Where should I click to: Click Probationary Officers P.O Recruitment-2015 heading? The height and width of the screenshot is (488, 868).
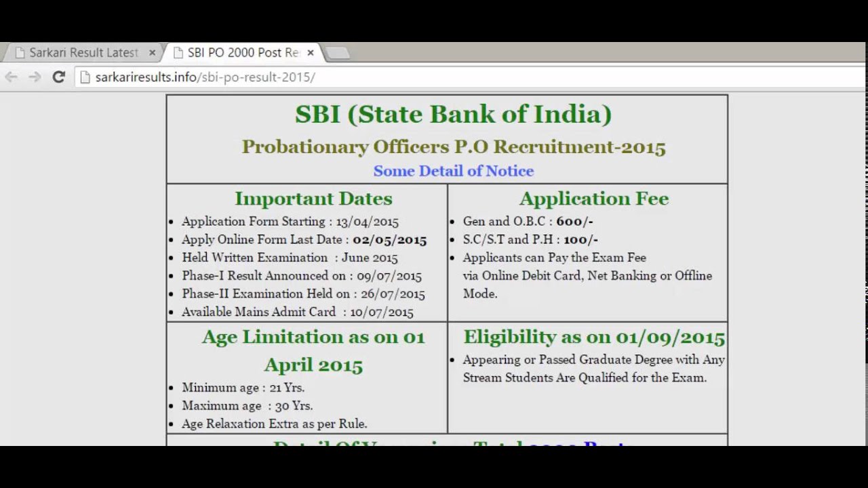[x=454, y=147]
